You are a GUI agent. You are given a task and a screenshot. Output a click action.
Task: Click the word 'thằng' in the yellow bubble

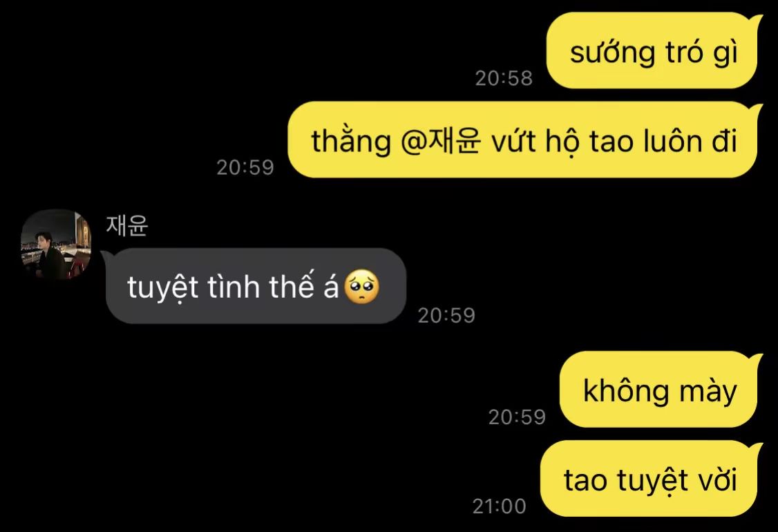[x=351, y=142]
